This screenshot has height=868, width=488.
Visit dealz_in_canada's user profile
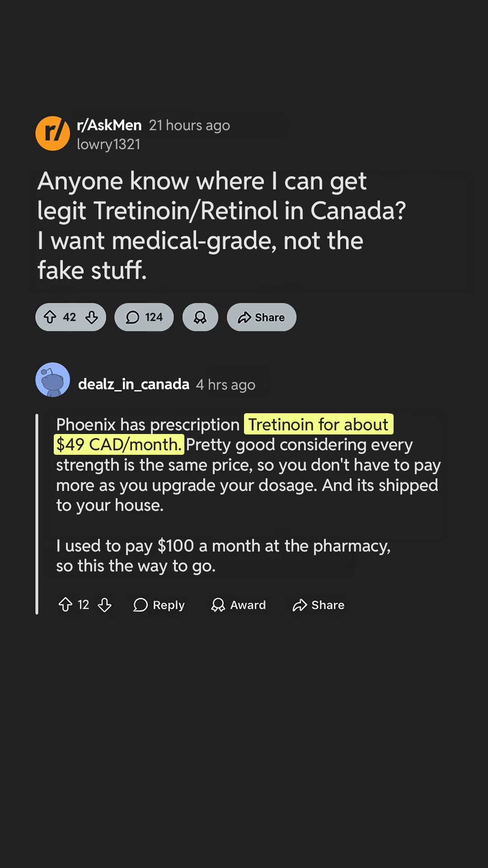[134, 384]
